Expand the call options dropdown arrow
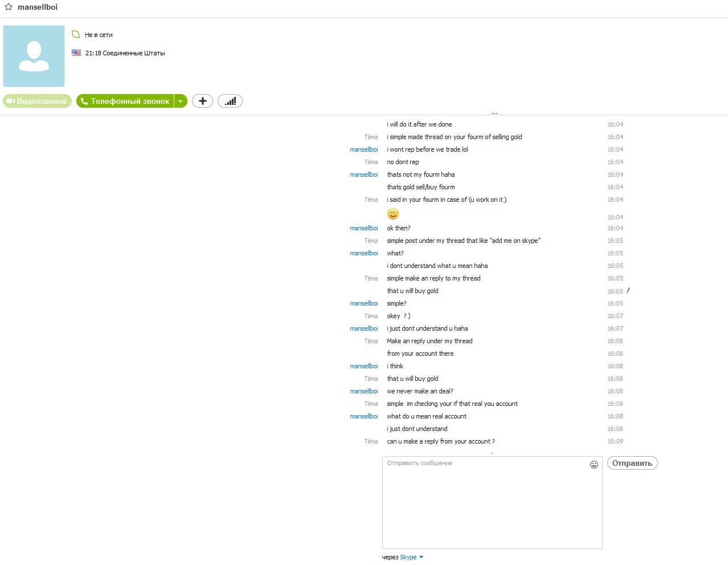This screenshot has width=728, height=565. coord(181,101)
